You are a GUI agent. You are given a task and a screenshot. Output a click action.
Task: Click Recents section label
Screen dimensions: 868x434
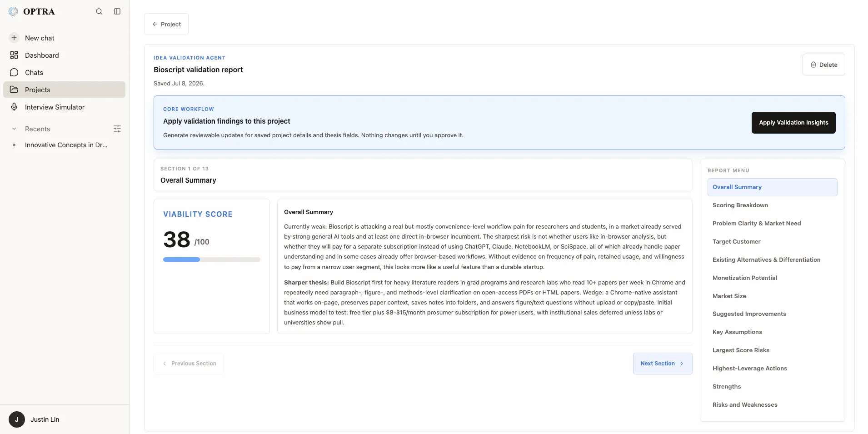(37, 129)
